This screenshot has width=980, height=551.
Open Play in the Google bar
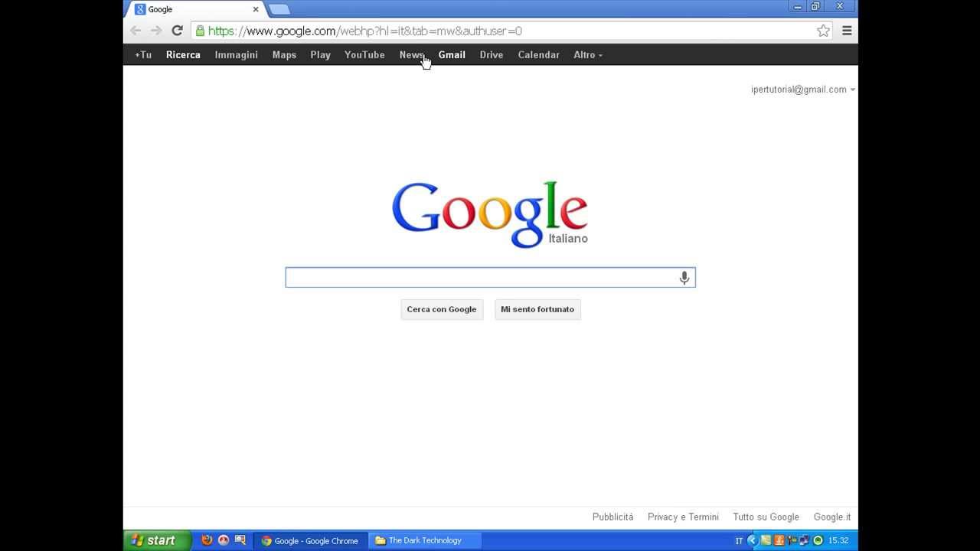click(x=320, y=55)
